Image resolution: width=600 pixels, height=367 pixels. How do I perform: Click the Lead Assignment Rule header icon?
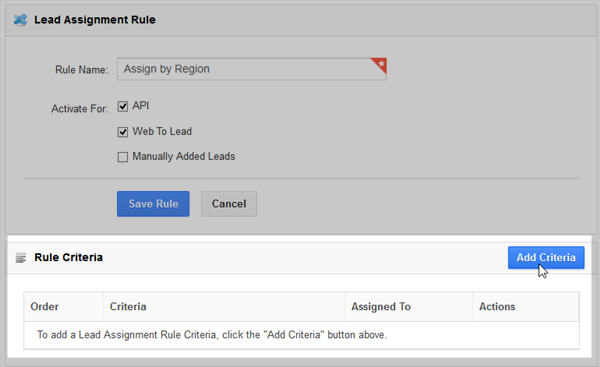[x=20, y=20]
